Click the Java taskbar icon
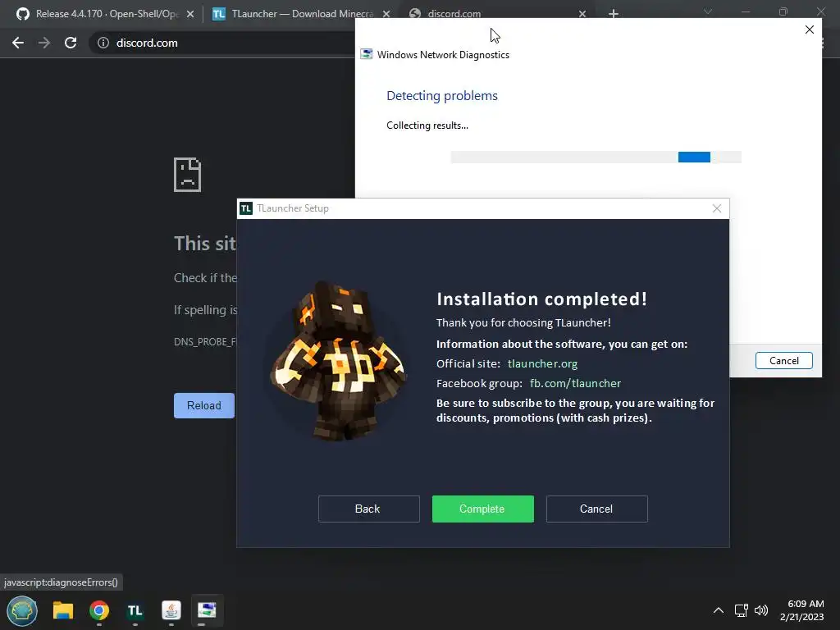Image resolution: width=840 pixels, height=630 pixels. coord(171,610)
